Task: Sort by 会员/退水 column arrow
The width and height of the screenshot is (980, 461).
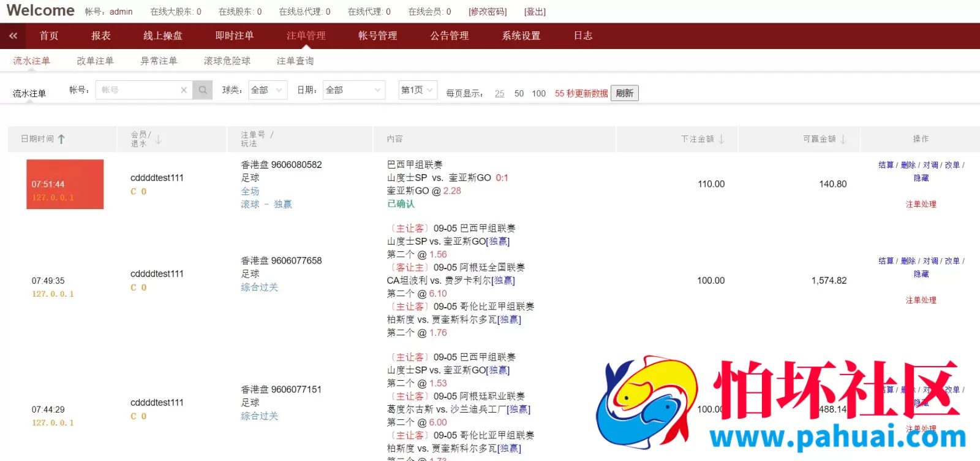Action: [x=158, y=139]
